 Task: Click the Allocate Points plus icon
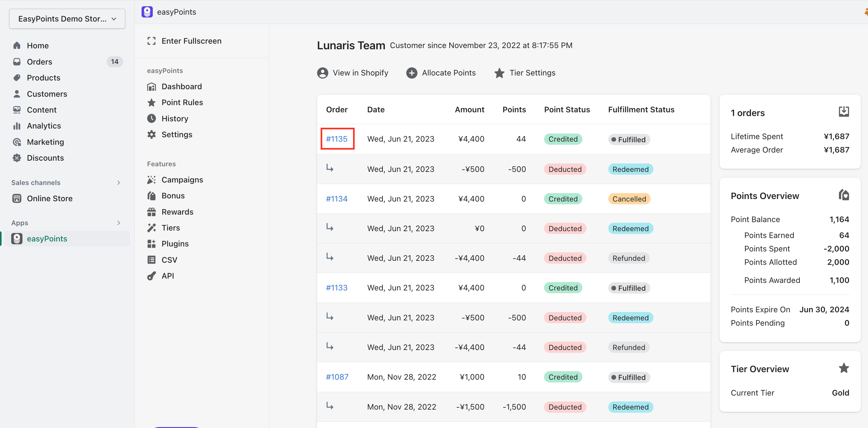pyautogui.click(x=412, y=73)
